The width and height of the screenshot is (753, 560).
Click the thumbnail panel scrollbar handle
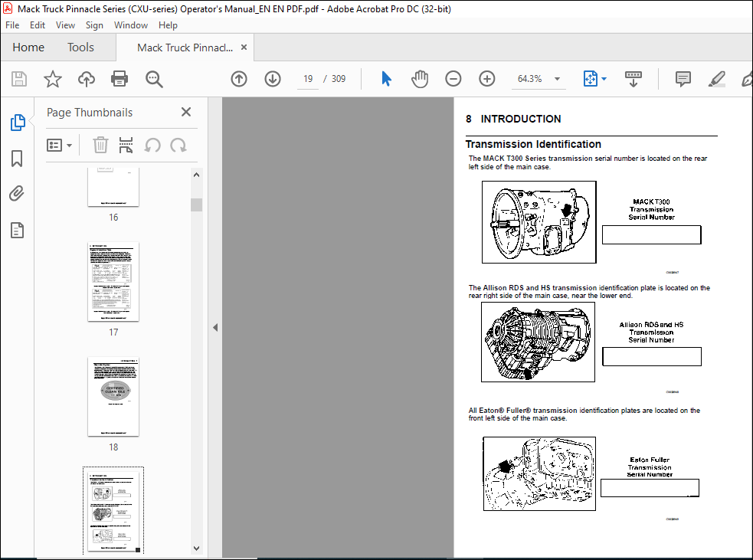click(196, 205)
